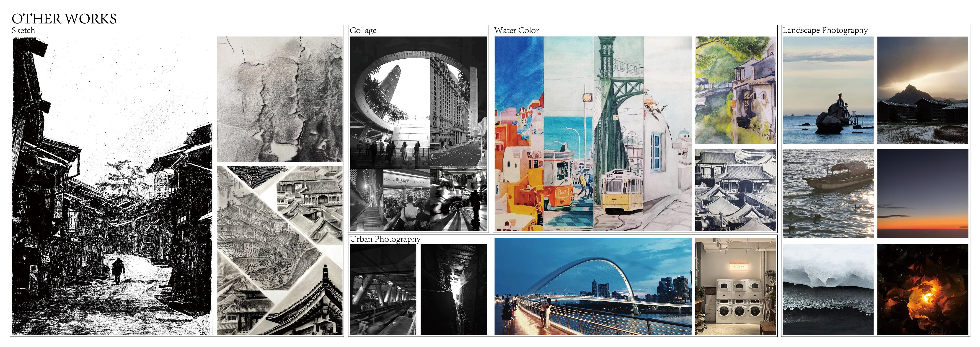Open the blue rooftops watercolor painting

click(735, 190)
